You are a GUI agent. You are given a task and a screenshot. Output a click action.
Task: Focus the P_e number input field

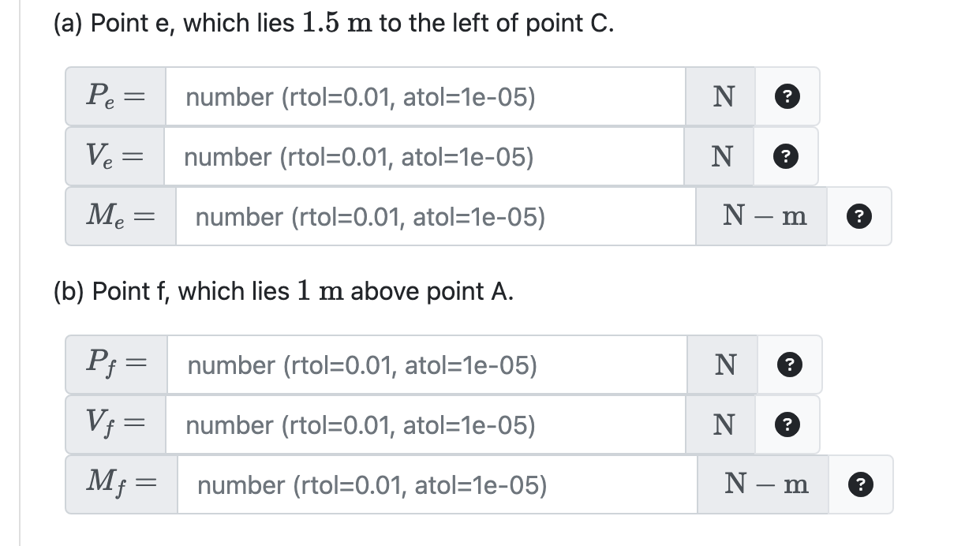[425, 97]
